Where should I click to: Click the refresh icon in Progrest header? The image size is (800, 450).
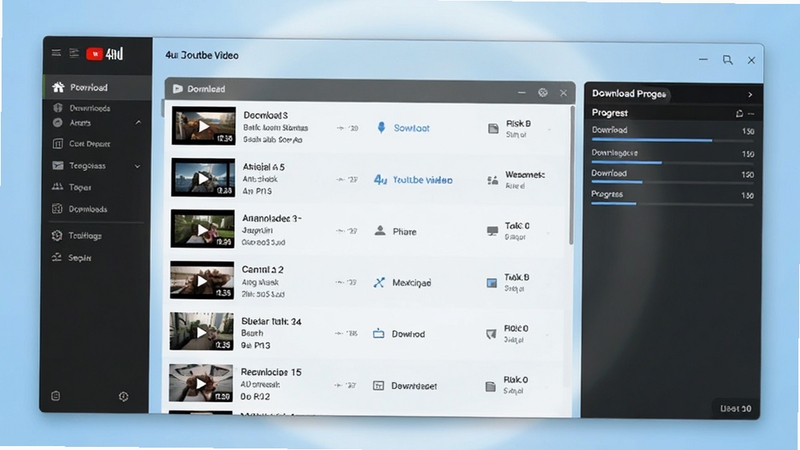pyautogui.click(x=739, y=114)
